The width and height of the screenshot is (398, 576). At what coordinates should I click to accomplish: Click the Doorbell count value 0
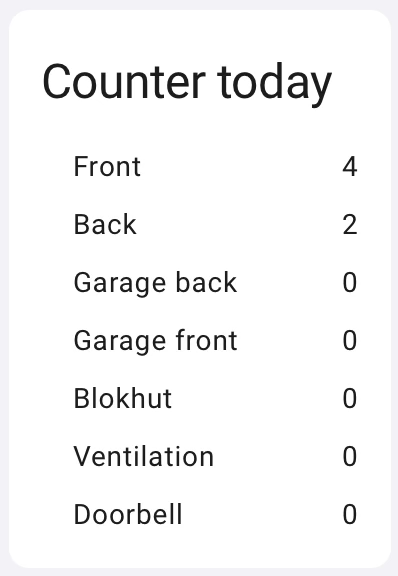(x=350, y=514)
